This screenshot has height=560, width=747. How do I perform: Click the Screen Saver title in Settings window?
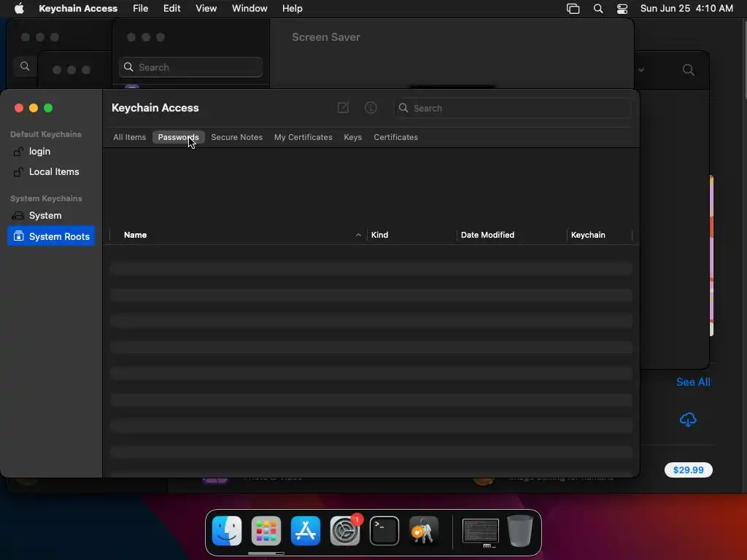326,37
